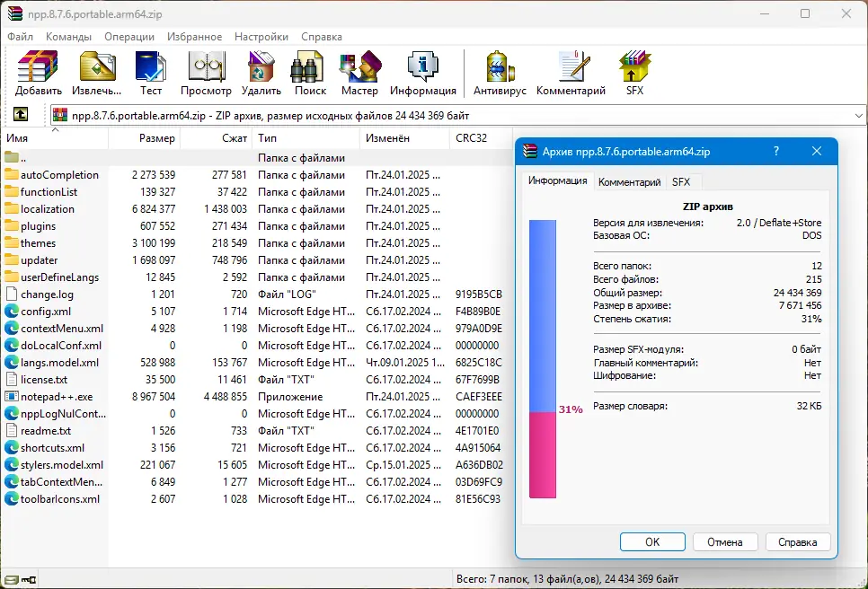Click the key icon in status bar
Screen dimensions: 868x589
point(29,580)
